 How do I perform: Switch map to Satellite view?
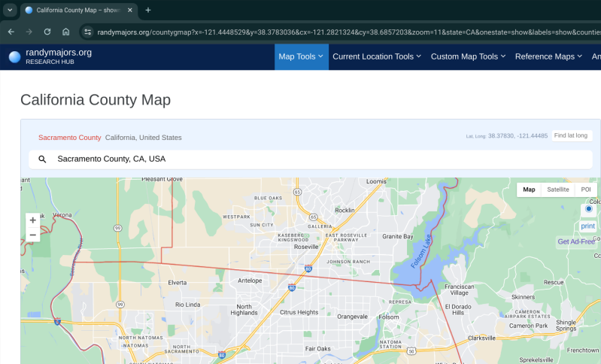(x=558, y=190)
